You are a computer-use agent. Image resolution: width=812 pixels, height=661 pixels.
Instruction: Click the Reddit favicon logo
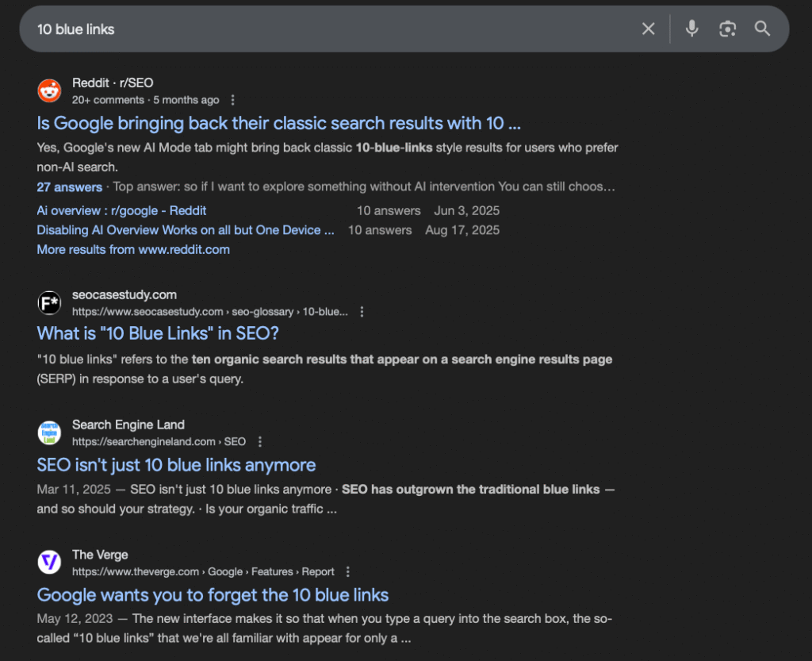point(49,91)
